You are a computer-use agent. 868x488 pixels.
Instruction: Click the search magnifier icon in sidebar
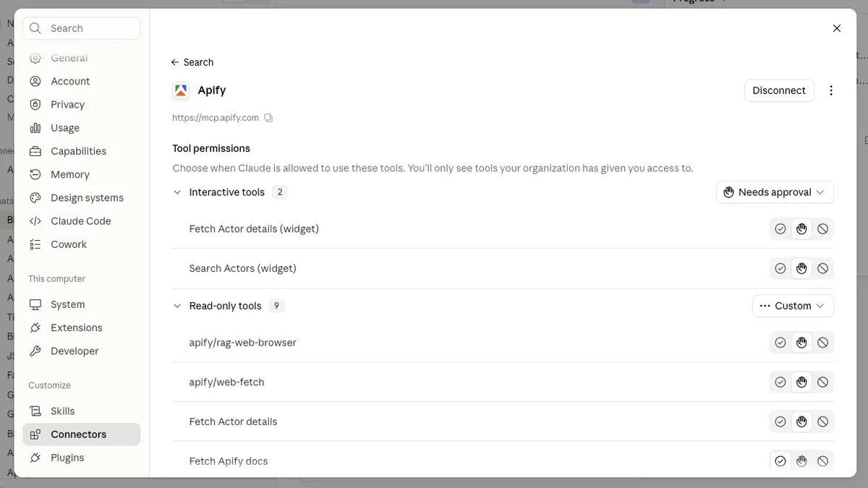(x=35, y=28)
